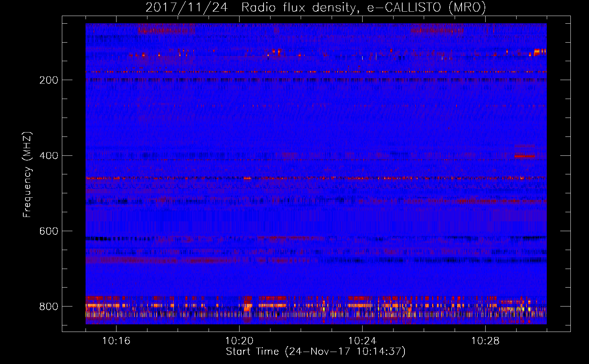Viewport: 589px width, 364px height.
Task: Click the red interference line near 460 MHz
Action: coord(316,178)
